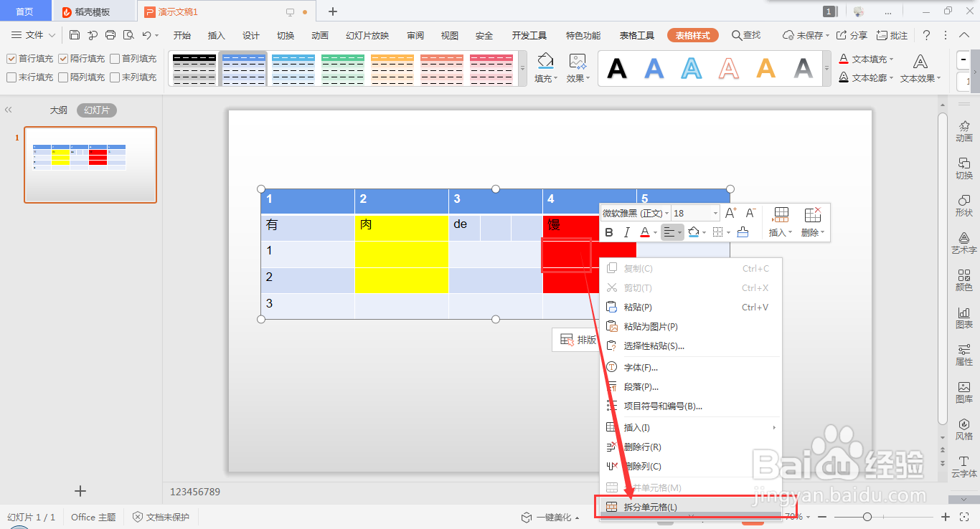Click fit-to-window icon in status bar
Screen dimensions: 980x529
pos(963,517)
